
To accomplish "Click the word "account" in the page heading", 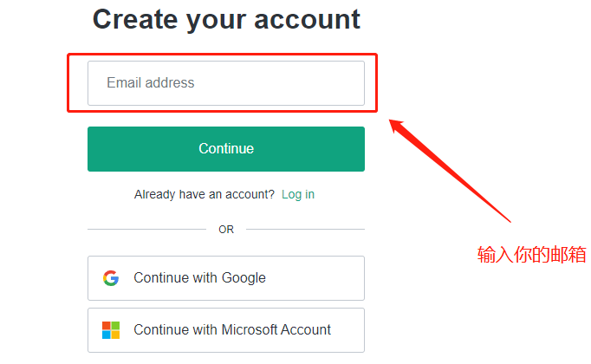I will click(306, 19).
